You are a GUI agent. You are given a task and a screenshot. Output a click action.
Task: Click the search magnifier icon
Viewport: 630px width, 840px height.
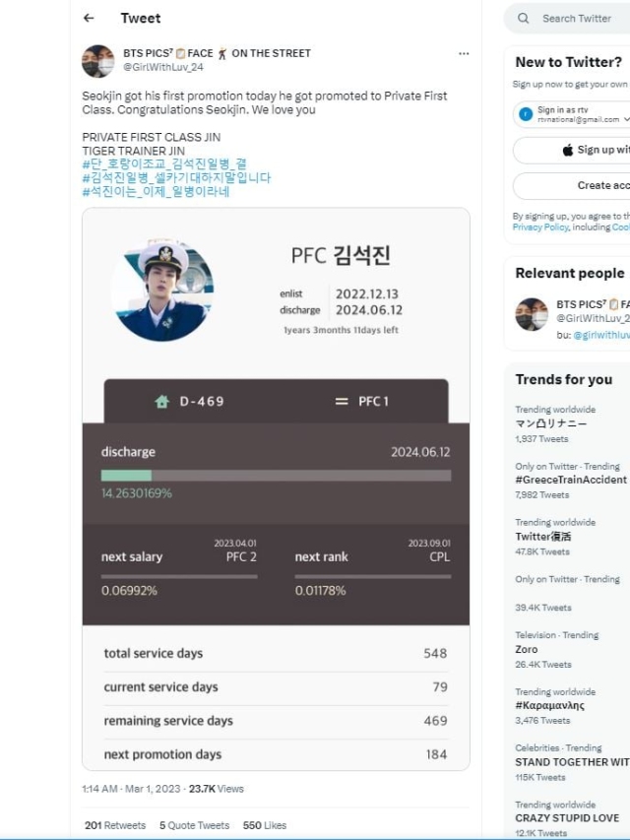pyautogui.click(x=524, y=18)
